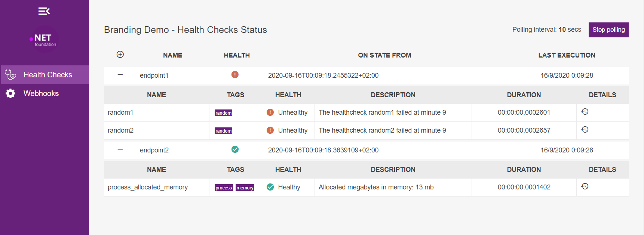Open the sidebar hamburger menu
Screen dimensions: 644x235
44,11
